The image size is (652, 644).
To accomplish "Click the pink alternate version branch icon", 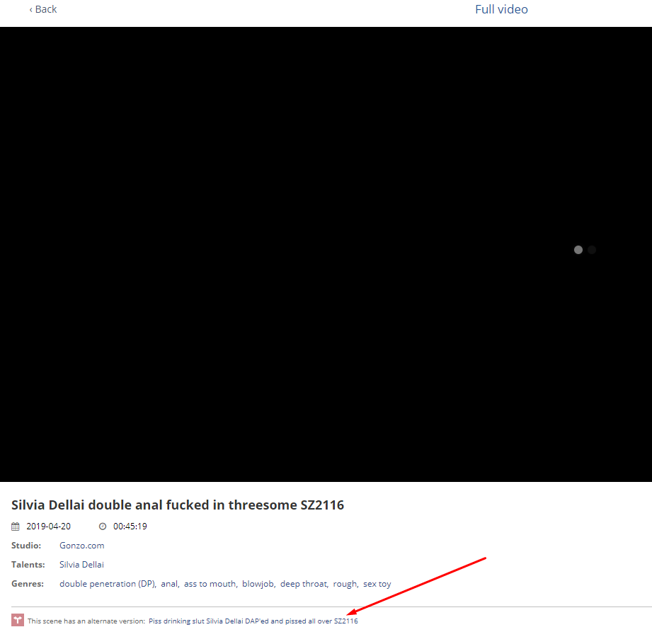I will (18, 620).
